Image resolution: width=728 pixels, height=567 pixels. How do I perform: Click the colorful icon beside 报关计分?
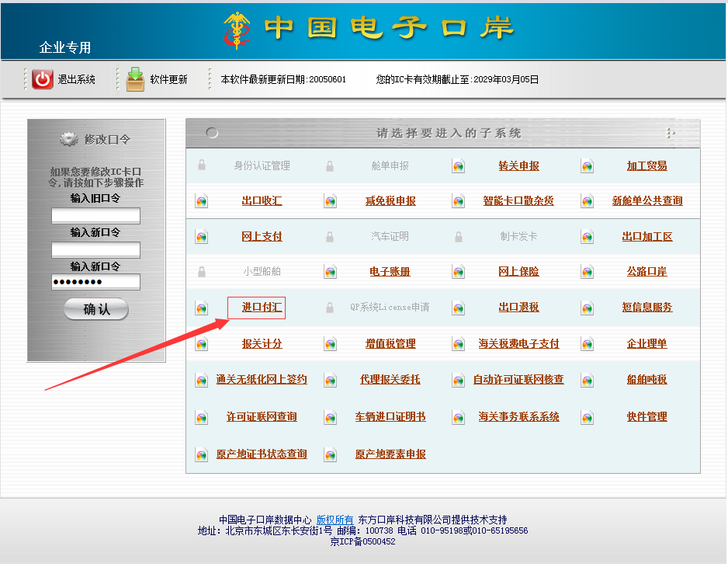201,344
